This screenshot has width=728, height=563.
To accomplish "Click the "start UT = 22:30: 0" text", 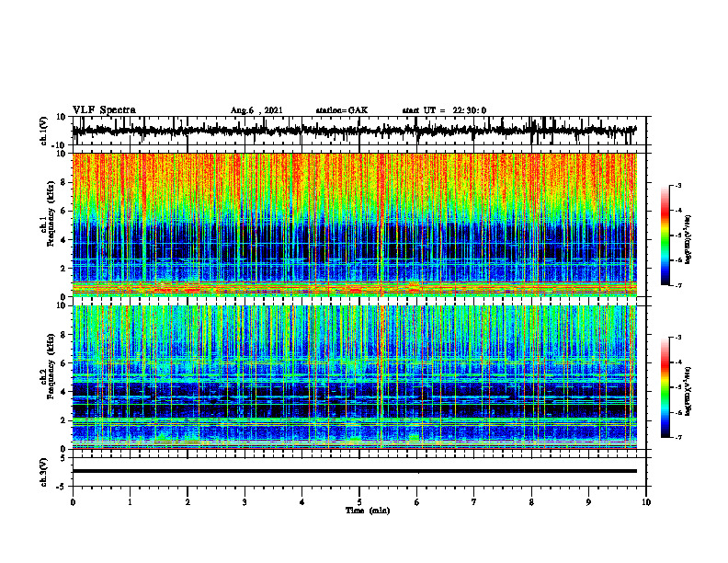I will [444, 110].
